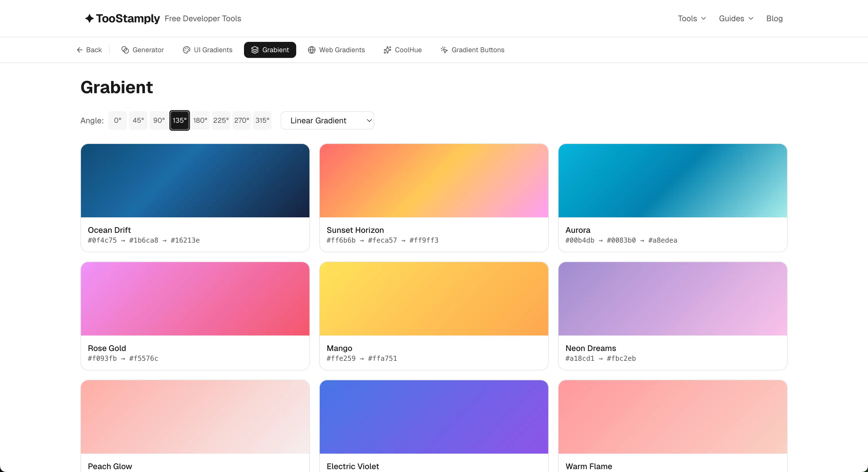Pick the Ocean Drift gradient swatch

195,180
